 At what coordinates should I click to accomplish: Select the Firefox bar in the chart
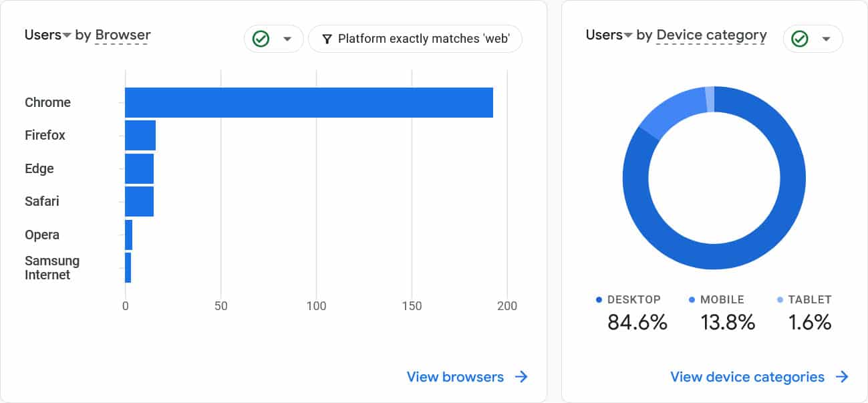[x=140, y=136]
